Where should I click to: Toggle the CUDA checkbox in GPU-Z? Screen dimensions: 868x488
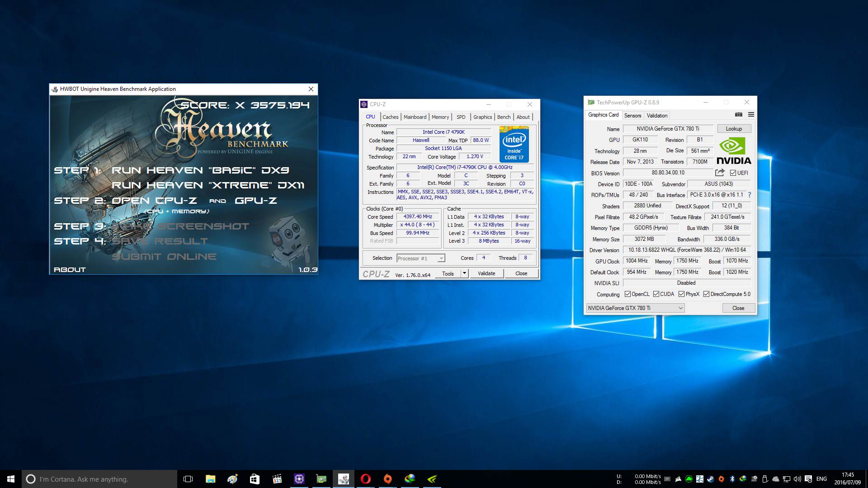coord(656,294)
